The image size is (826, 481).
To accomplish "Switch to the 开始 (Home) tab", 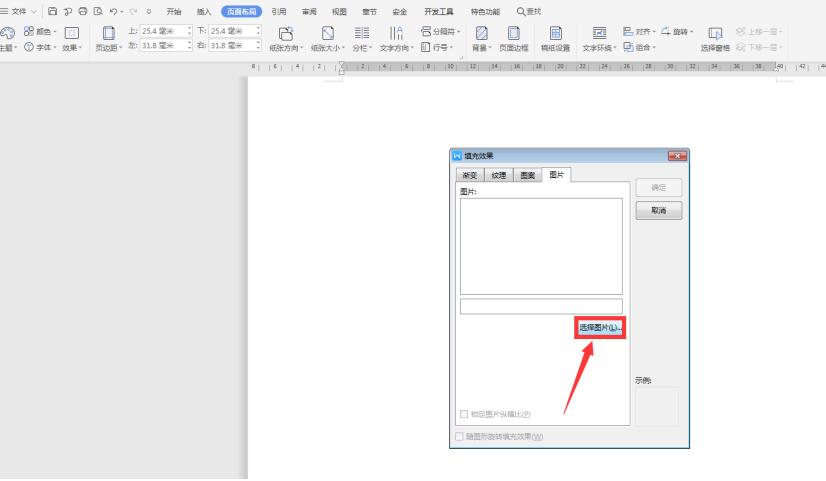I will [174, 12].
